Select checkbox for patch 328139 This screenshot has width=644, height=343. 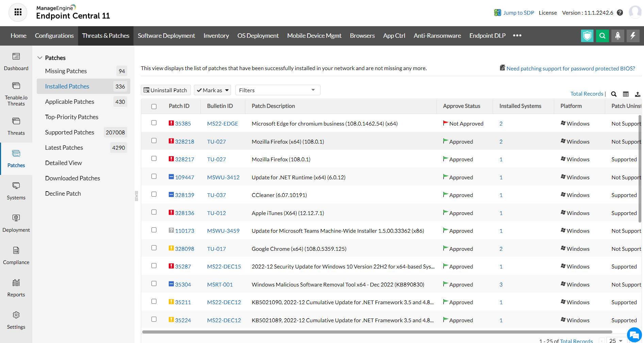(154, 194)
